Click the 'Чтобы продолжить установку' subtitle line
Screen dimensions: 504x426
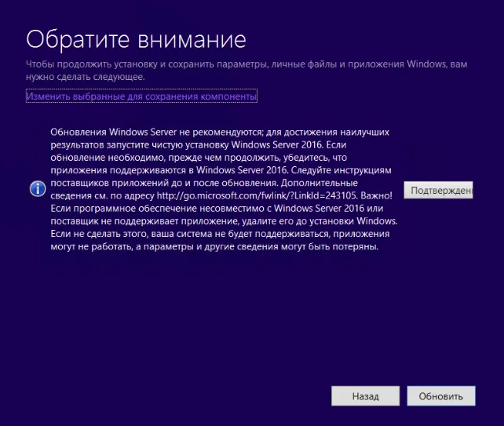247,64
